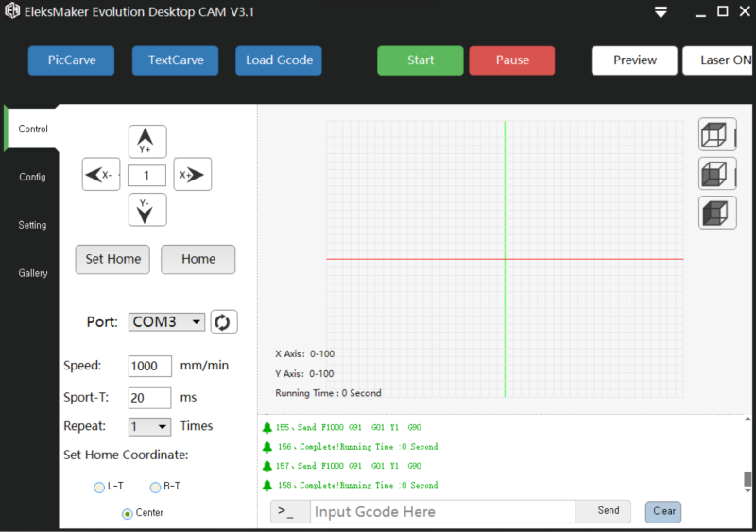Clear the console log
This screenshot has width=756, height=532.
point(663,511)
